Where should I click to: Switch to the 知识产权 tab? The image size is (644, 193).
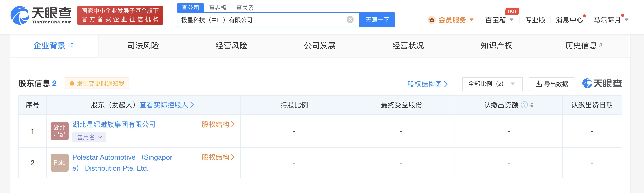pyautogui.click(x=496, y=46)
